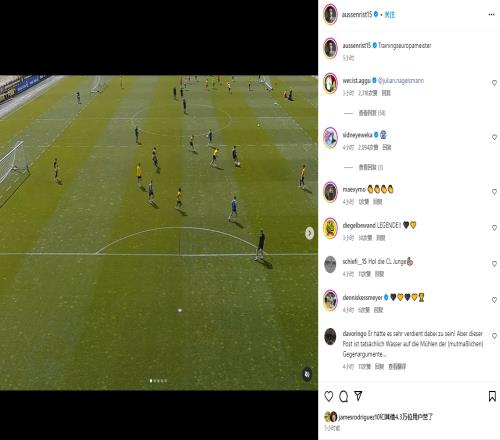Share post via paper plane icon
Image resolution: width=500 pixels, height=440 pixels.
tap(358, 396)
